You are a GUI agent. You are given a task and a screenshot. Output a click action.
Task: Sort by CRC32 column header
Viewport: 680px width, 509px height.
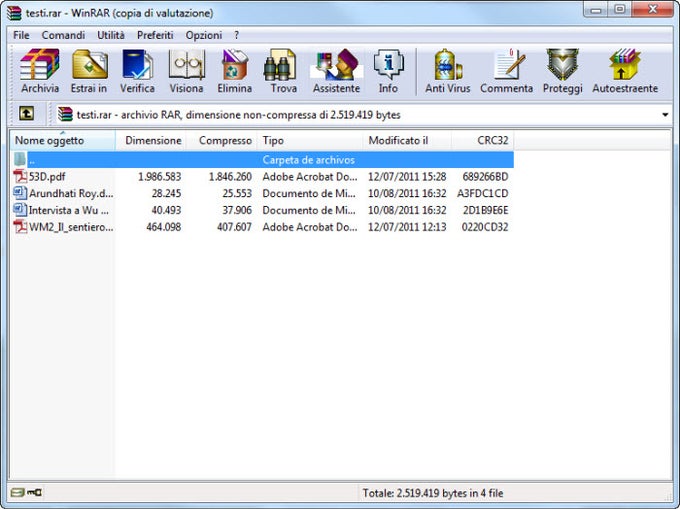pyautogui.click(x=483, y=140)
